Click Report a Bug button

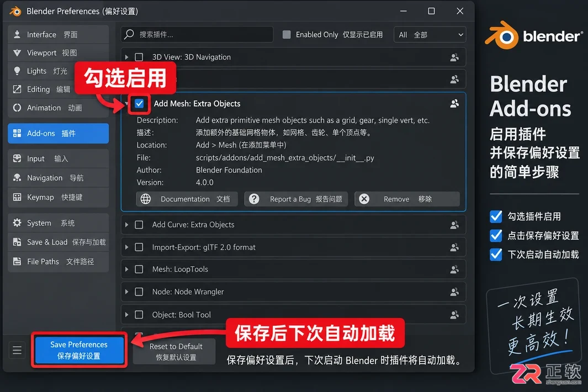coord(296,199)
